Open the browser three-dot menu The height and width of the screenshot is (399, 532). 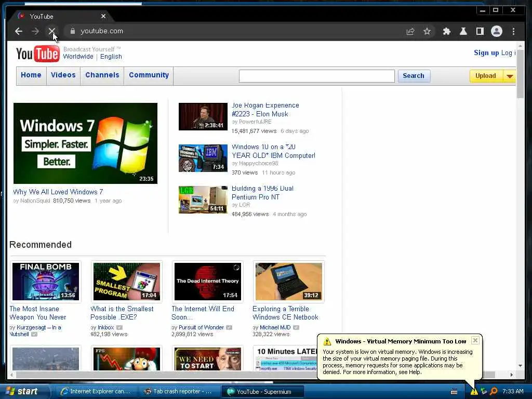pyautogui.click(x=513, y=31)
